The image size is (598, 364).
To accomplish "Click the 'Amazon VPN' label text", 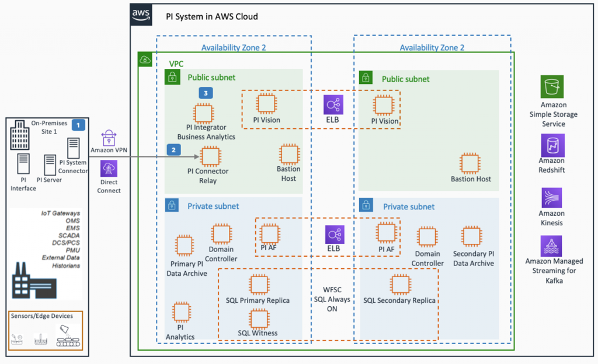I will (109, 150).
